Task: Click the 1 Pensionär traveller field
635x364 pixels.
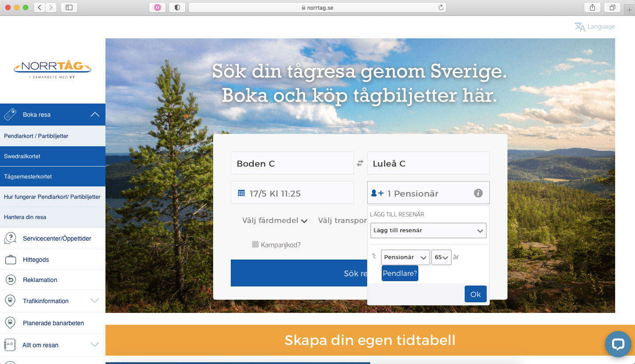Action: tap(428, 193)
